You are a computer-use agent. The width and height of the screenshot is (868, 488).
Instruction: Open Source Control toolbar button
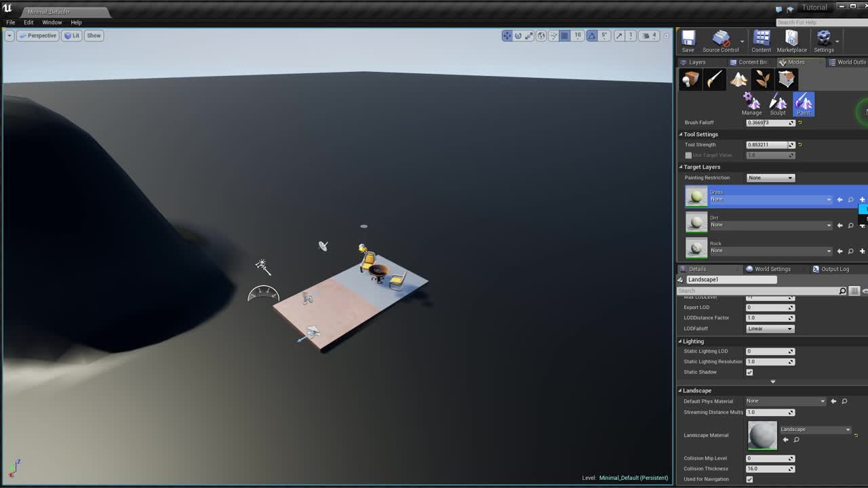tap(721, 41)
